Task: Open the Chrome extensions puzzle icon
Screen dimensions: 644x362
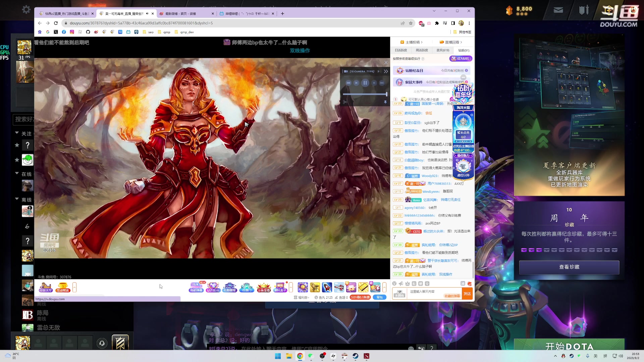Action: pos(437,23)
